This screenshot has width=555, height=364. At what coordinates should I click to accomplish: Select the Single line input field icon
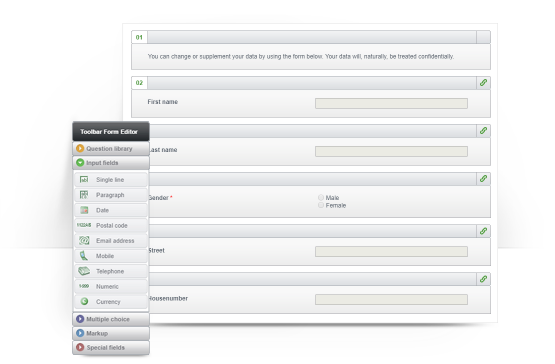pyautogui.click(x=84, y=180)
